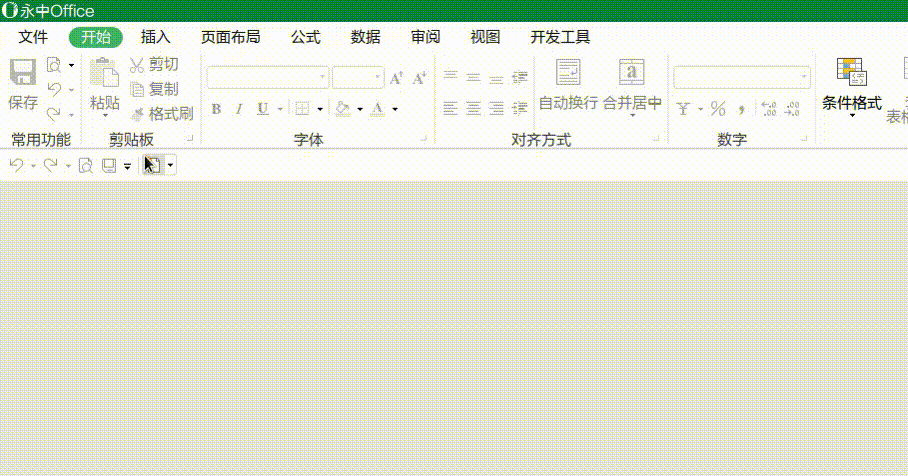
Task: Switch to the 开始 ribbon tab
Action: coord(96,37)
